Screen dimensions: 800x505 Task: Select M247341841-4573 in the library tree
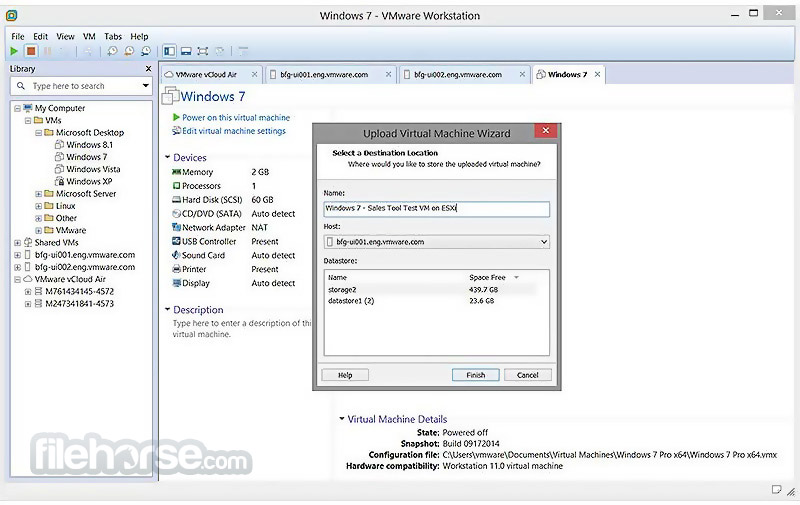point(79,304)
